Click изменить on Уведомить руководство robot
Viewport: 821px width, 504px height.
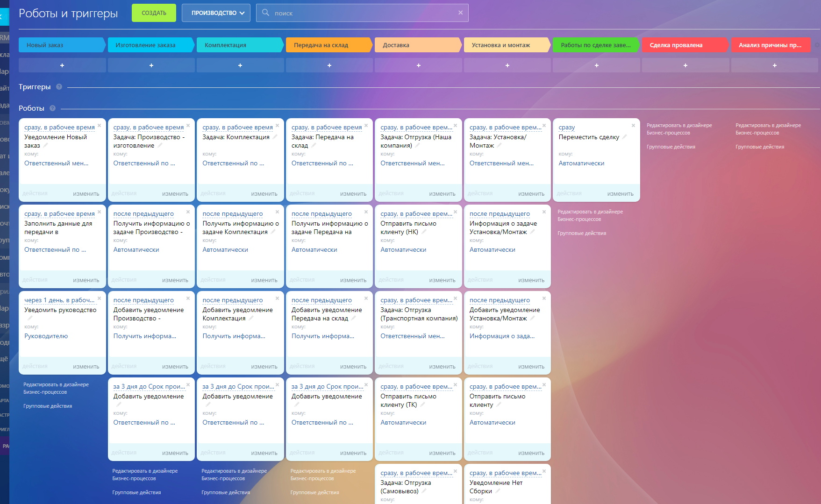click(x=86, y=367)
